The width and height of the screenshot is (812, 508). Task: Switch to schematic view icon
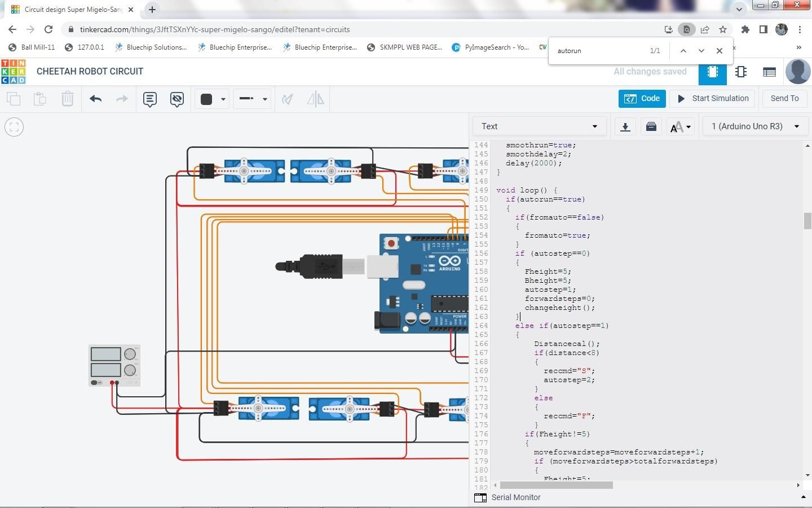(x=741, y=72)
